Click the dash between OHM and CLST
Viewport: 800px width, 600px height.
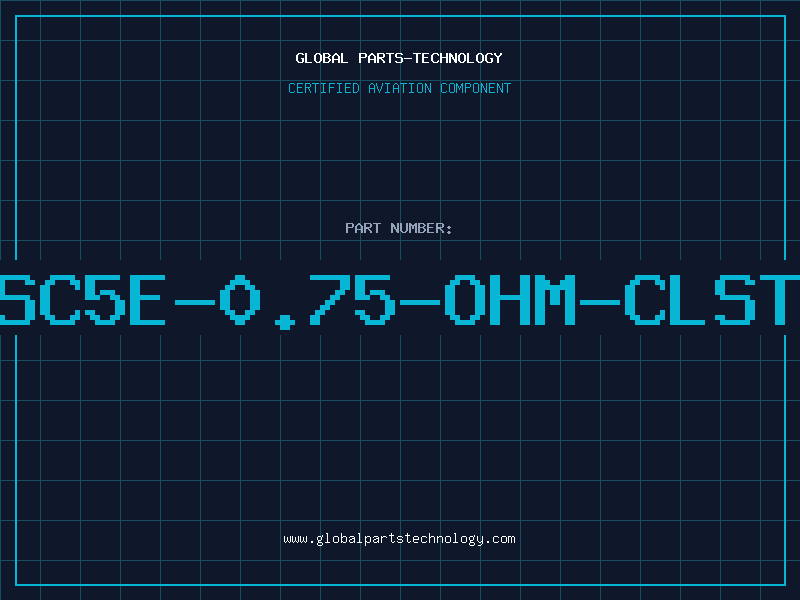[600, 302]
